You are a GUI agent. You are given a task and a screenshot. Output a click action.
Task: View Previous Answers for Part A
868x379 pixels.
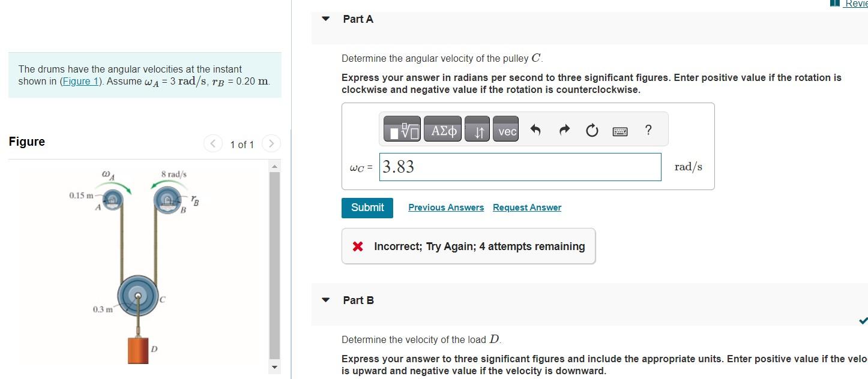445,207
